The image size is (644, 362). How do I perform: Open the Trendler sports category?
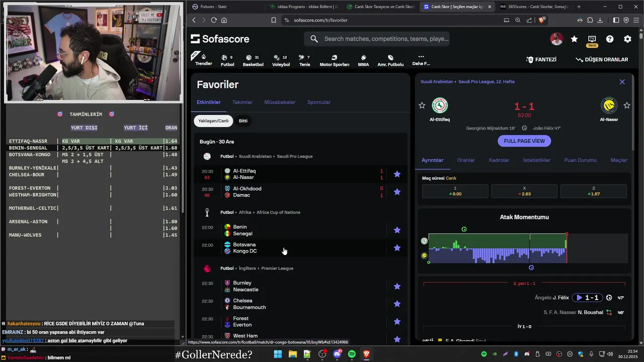pos(204,59)
